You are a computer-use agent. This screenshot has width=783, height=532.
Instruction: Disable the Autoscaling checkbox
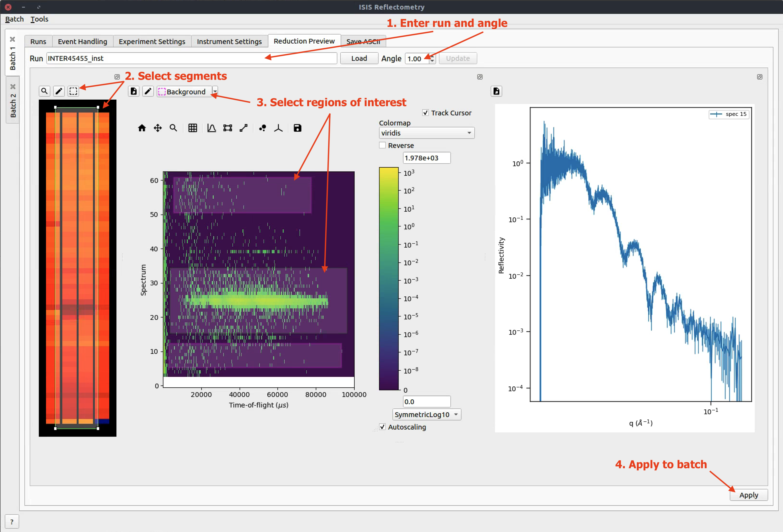[x=382, y=427]
